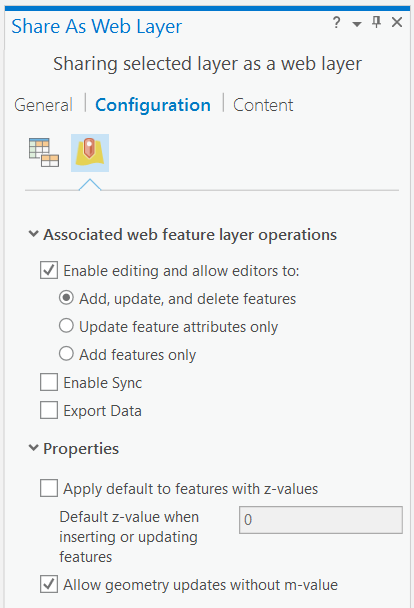Toggle the auto-hide pin icon

tap(376, 22)
